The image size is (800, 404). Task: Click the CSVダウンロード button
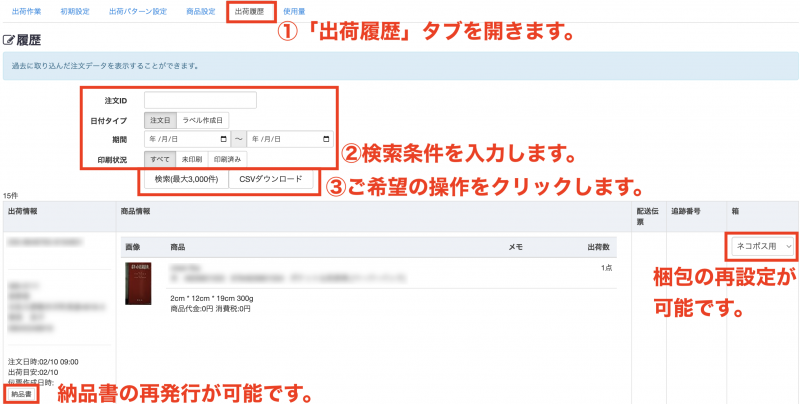[273, 180]
